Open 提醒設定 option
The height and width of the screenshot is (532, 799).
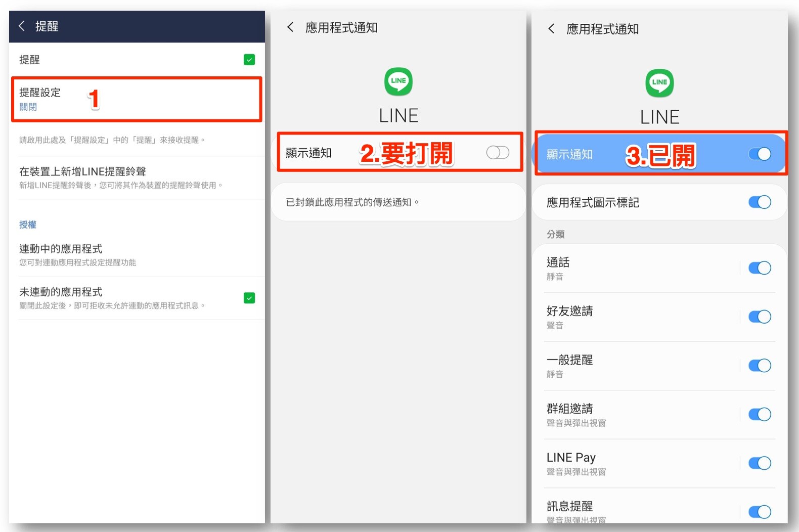click(x=137, y=99)
